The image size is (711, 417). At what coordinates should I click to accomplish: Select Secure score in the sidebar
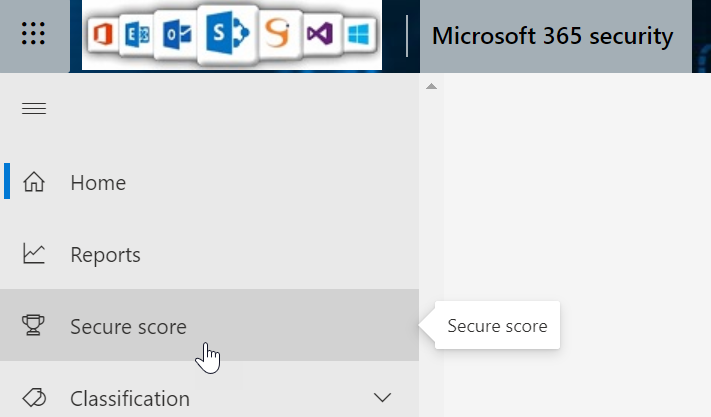[128, 326]
